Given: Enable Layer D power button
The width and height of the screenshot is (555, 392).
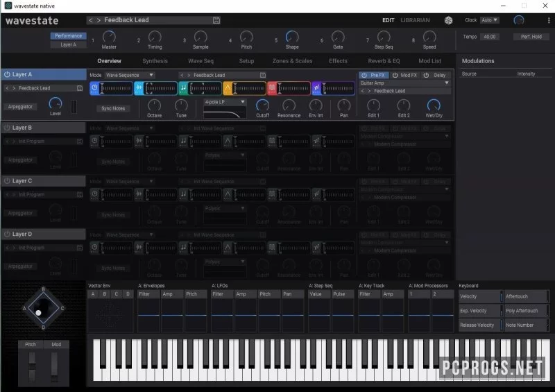Looking at the screenshot, I should (x=7, y=234).
